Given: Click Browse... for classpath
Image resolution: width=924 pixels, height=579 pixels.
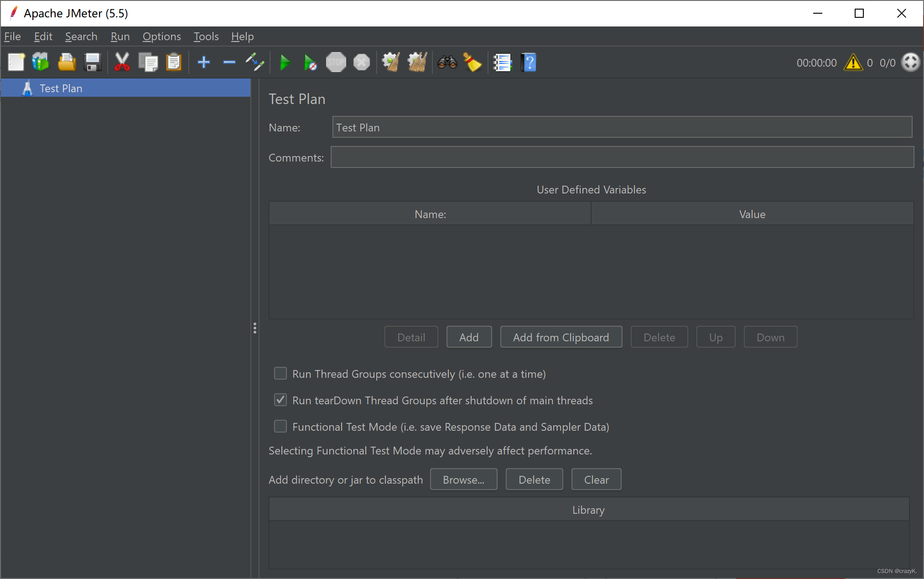Looking at the screenshot, I should point(463,480).
